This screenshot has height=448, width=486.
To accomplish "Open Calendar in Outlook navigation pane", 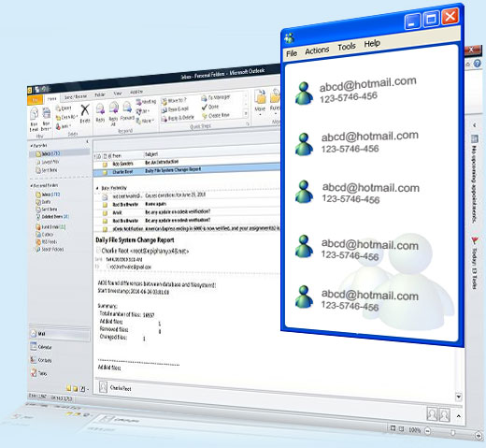I will click(x=41, y=346).
